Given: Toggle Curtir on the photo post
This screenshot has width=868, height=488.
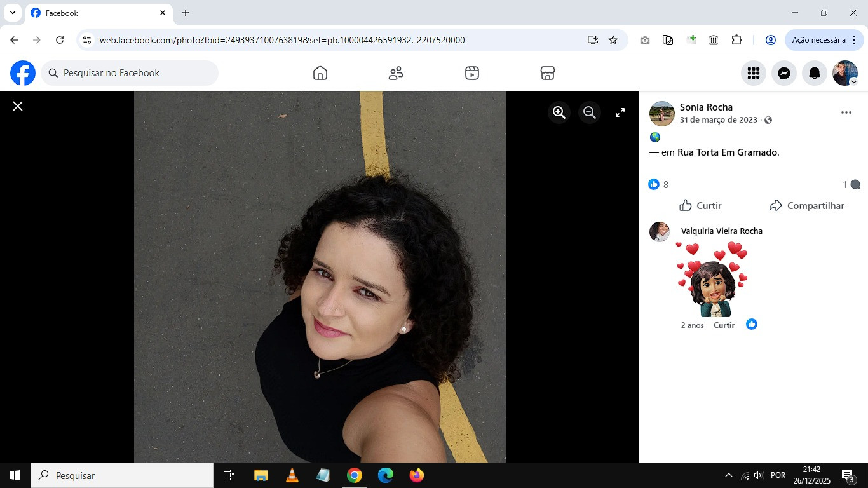Looking at the screenshot, I should [700, 205].
